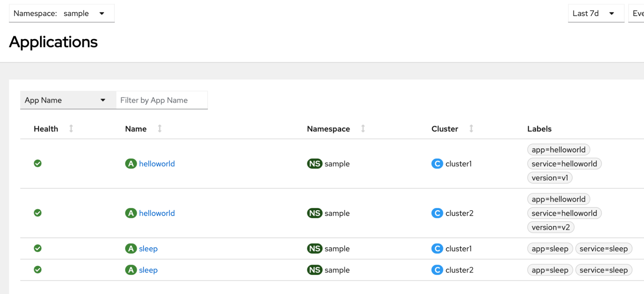Viewport: 644px width, 294px height.
Task: Open the sleep application on cluster1
Action: coord(148,249)
